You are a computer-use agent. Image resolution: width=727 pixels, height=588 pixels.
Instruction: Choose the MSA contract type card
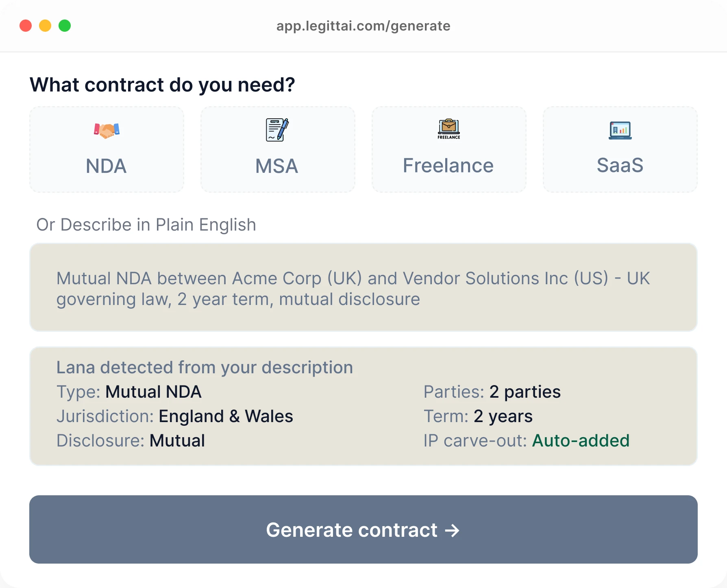point(277,150)
